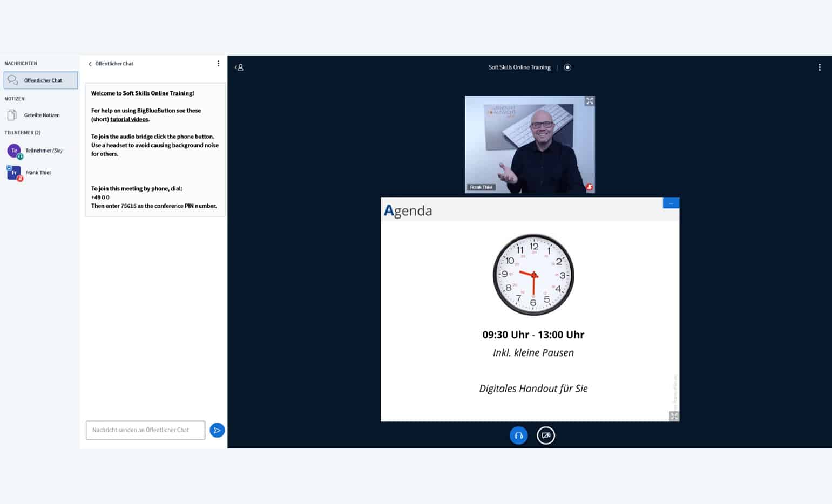Click the send message arrow button

pyautogui.click(x=217, y=430)
